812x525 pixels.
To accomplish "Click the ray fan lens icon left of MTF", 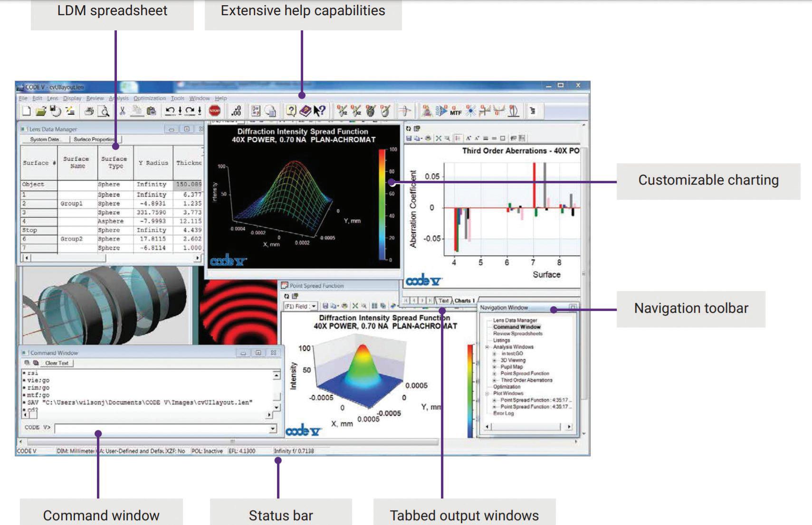I will point(441,111).
